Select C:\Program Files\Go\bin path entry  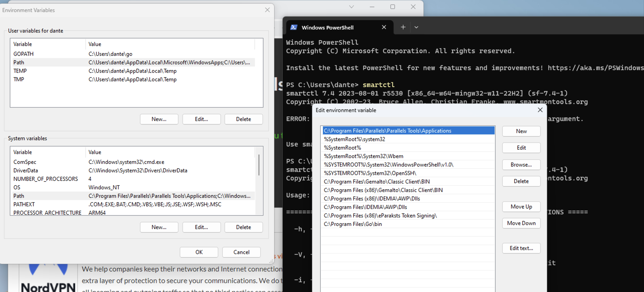(x=408, y=224)
